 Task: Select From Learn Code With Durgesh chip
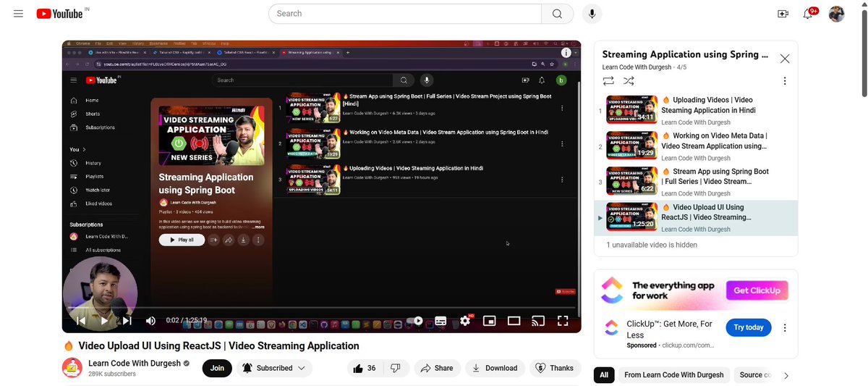[x=674, y=375]
